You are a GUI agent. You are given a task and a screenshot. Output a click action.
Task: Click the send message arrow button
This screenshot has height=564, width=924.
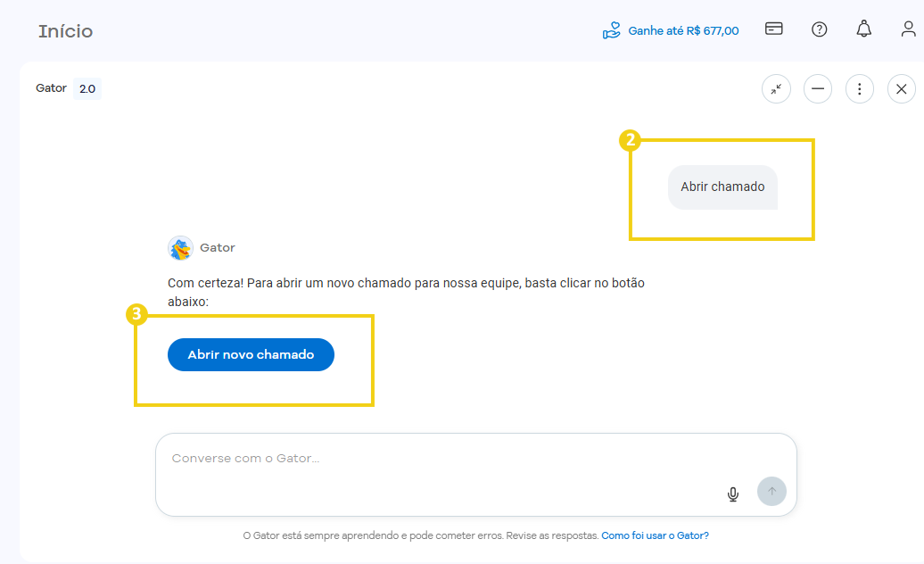(772, 492)
